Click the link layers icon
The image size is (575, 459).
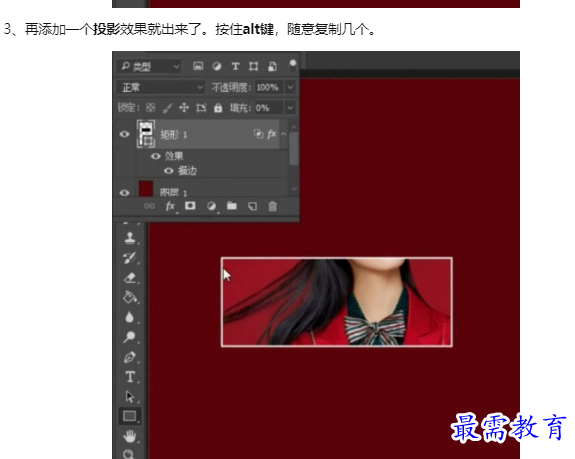pos(149,206)
